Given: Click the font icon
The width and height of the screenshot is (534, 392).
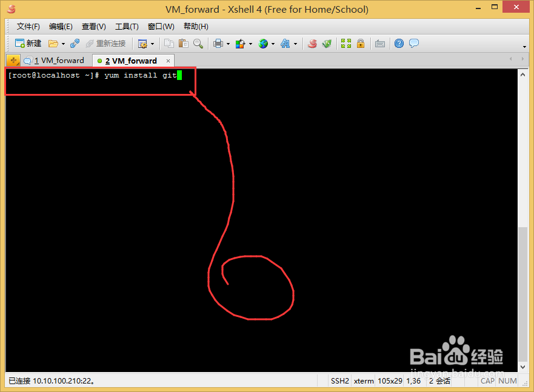Looking at the screenshot, I should pyautogui.click(x=285, y=44).
